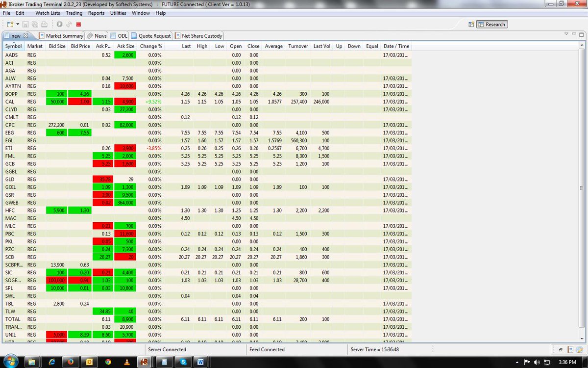Click the green 50,000 bid size for CAL
Viewport: 588px width, 368px height.
tap(57, 102)
